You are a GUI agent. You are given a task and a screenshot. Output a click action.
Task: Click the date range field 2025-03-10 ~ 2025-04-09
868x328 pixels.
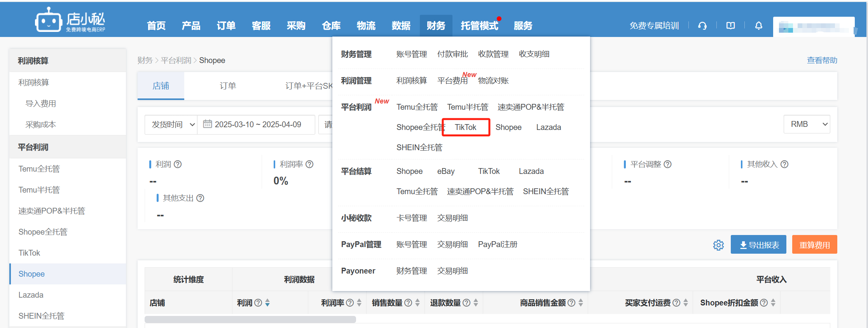257,125
